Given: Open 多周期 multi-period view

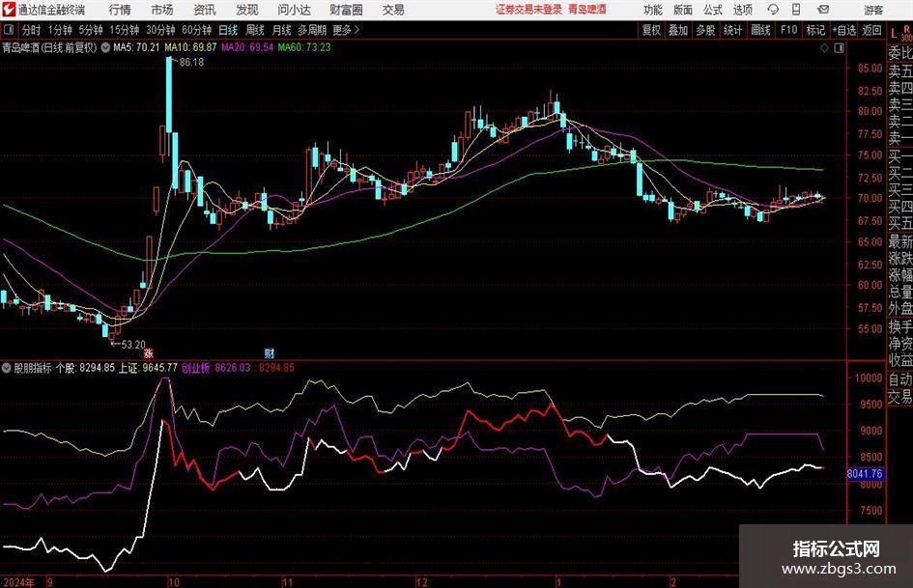Looking at the screenshot, I should 312,30.
